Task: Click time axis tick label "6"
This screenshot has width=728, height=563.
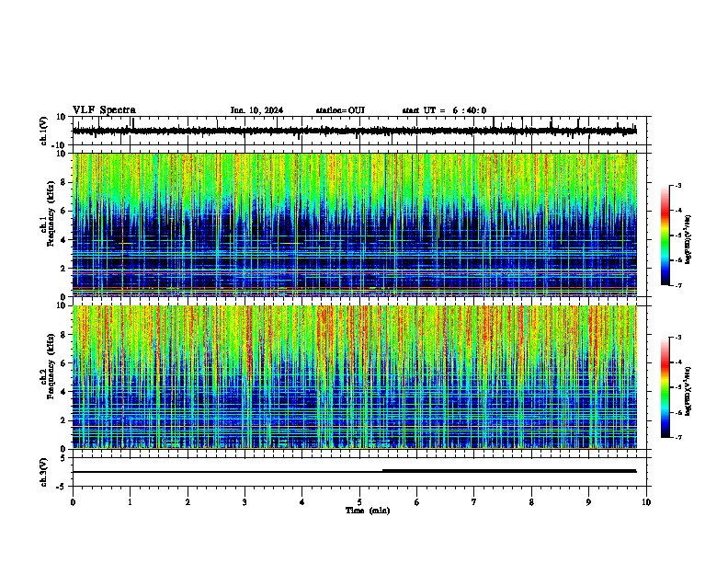Action: click(x=417, y=502)
